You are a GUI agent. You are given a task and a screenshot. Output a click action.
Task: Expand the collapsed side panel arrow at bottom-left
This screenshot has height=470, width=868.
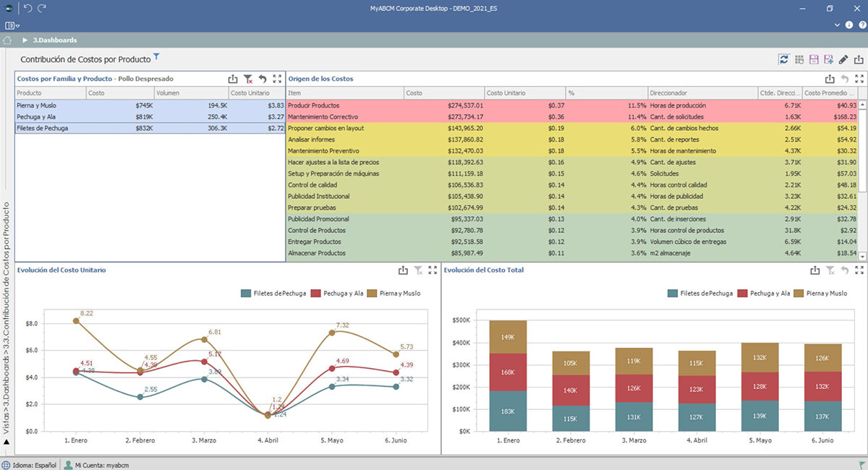pyautogui.click(x=7, y=441)
